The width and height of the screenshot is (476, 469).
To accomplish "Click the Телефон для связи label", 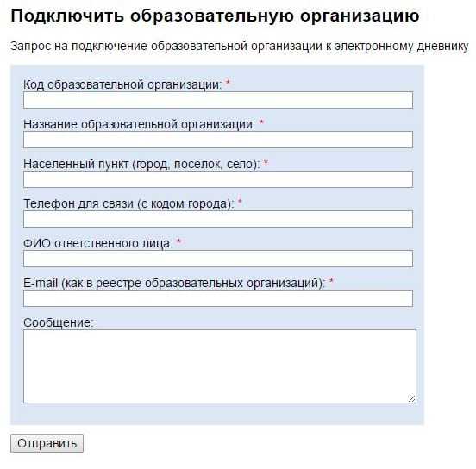I will [x=128, y=203].
